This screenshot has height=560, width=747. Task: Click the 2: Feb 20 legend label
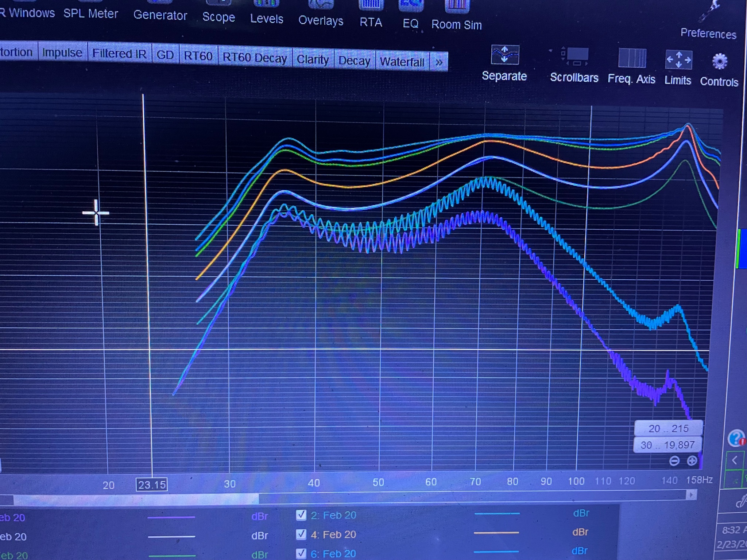333,515
